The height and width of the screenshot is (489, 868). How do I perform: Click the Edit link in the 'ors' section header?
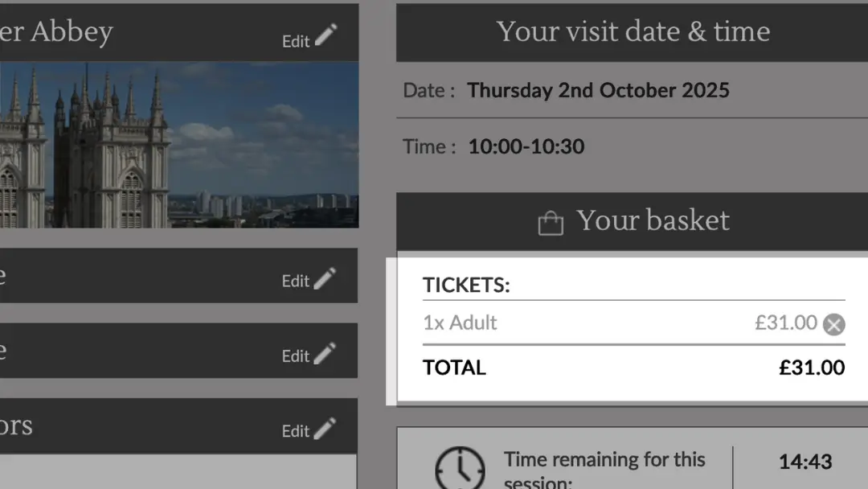(x=295, y=430)
